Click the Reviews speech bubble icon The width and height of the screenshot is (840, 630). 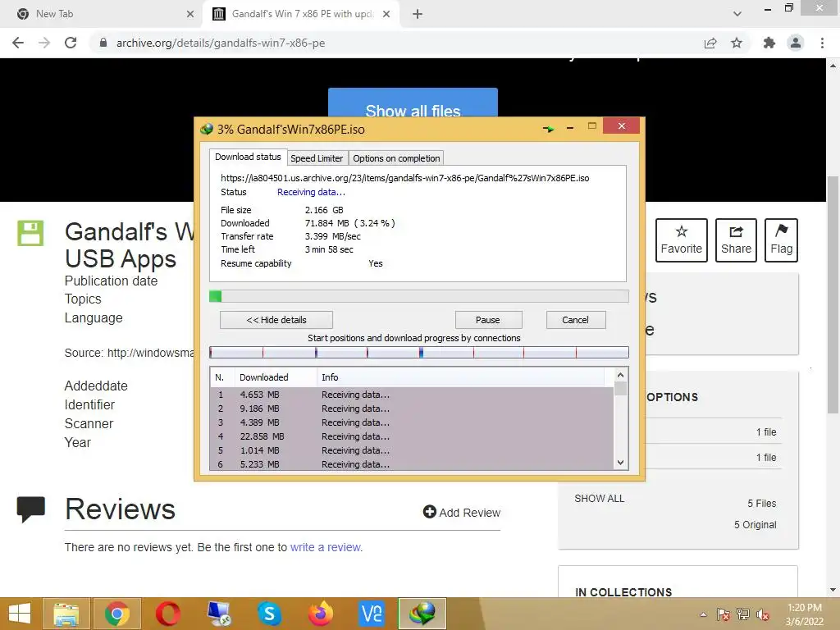click(x=30, y=509)
